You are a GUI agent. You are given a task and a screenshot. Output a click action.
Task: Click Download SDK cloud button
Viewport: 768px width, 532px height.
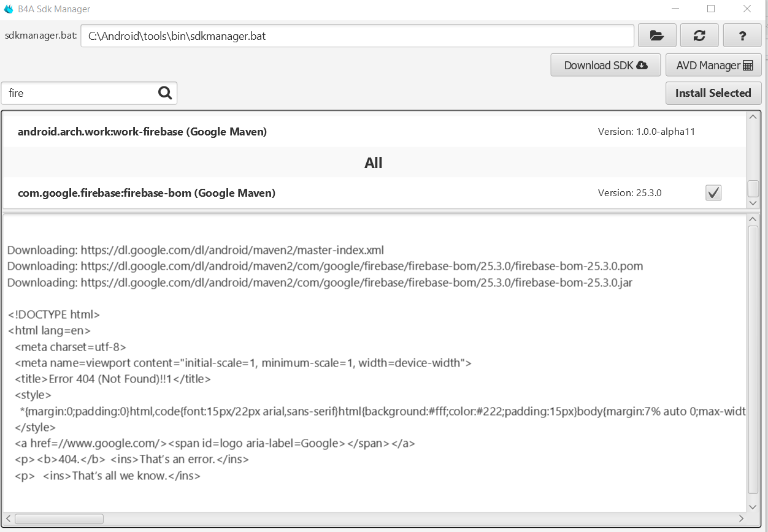pos(605,65)
